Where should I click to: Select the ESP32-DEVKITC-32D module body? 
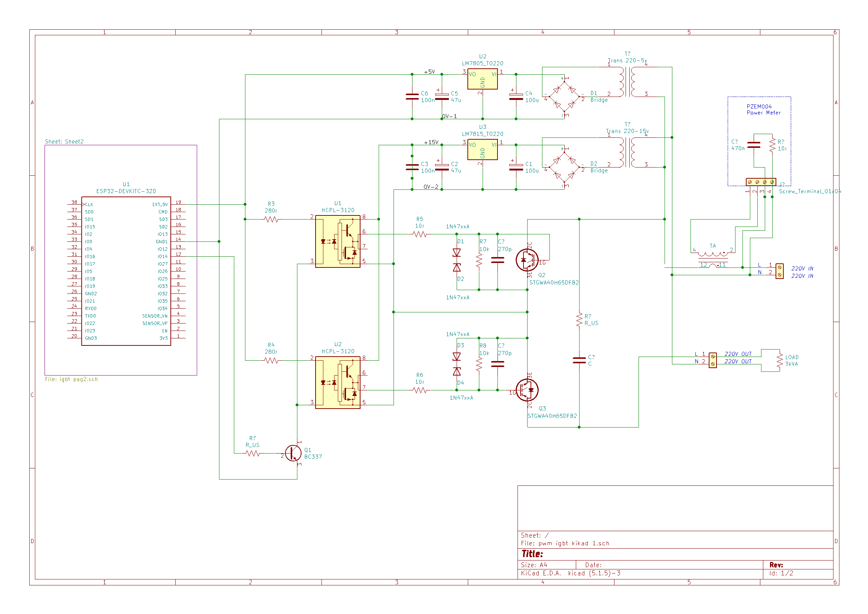point(126,271)
